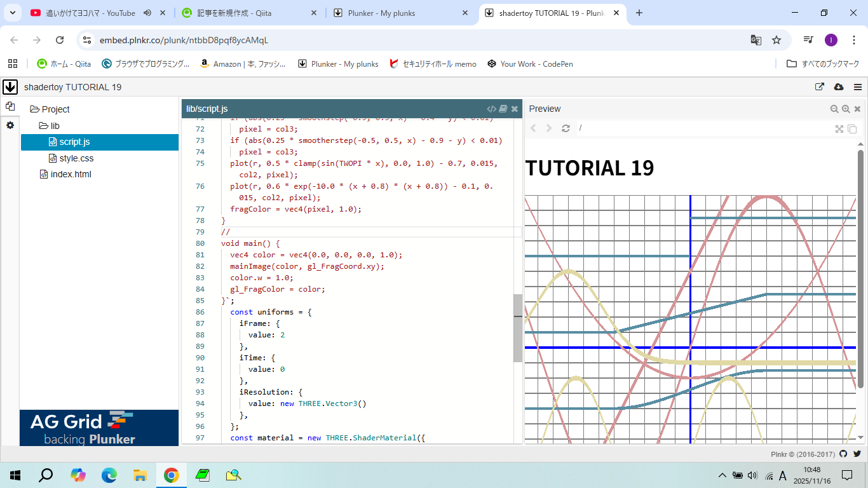Open the hamburger menu in Plunker header
Viewport: 868px width, 488px height.
coord(858,87)
